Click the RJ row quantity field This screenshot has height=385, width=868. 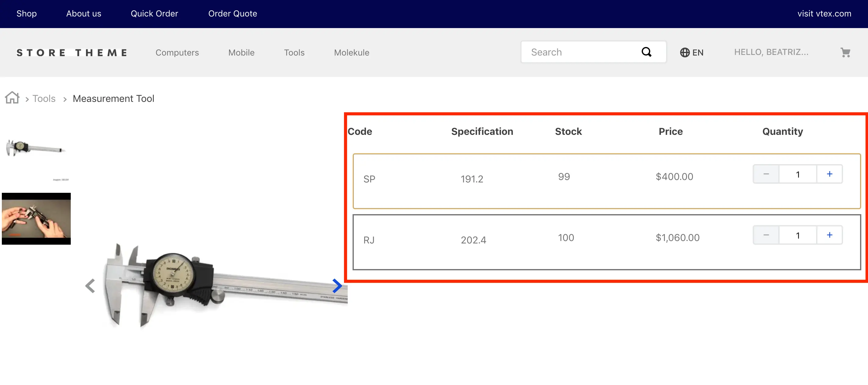tap(797, 235)
